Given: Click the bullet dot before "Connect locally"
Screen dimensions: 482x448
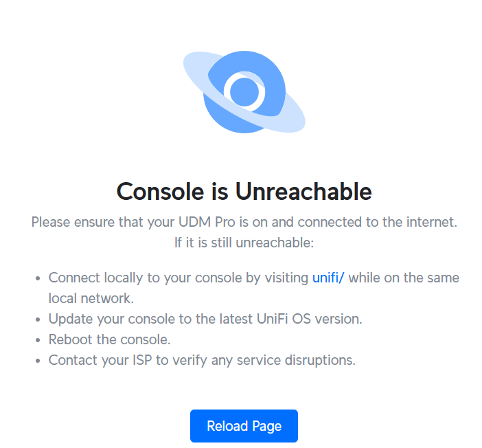Looking at the screenshot, I should [x=38, y=278].
